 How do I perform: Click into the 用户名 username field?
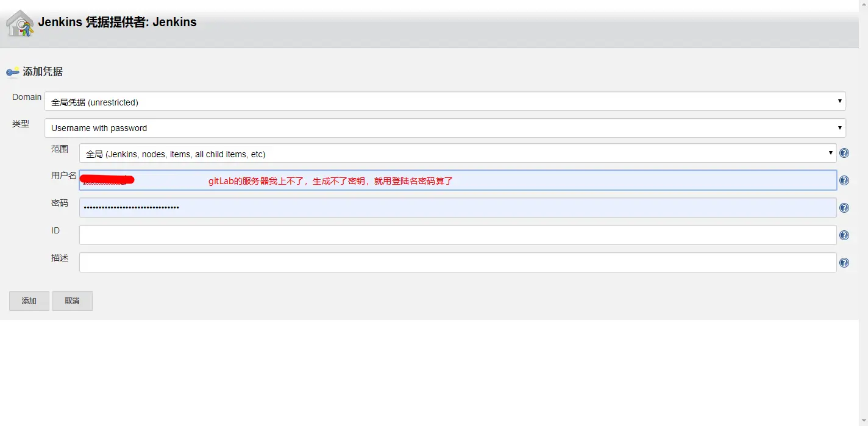tap(458, 180)
